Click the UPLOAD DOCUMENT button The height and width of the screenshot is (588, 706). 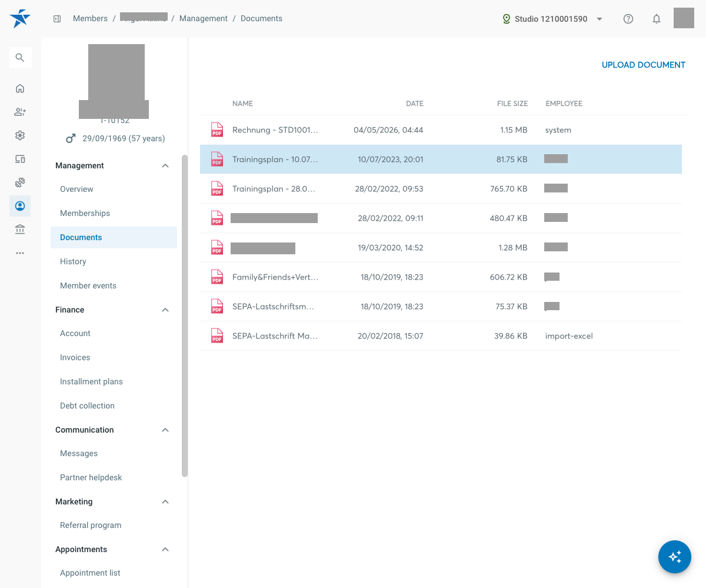644,65
